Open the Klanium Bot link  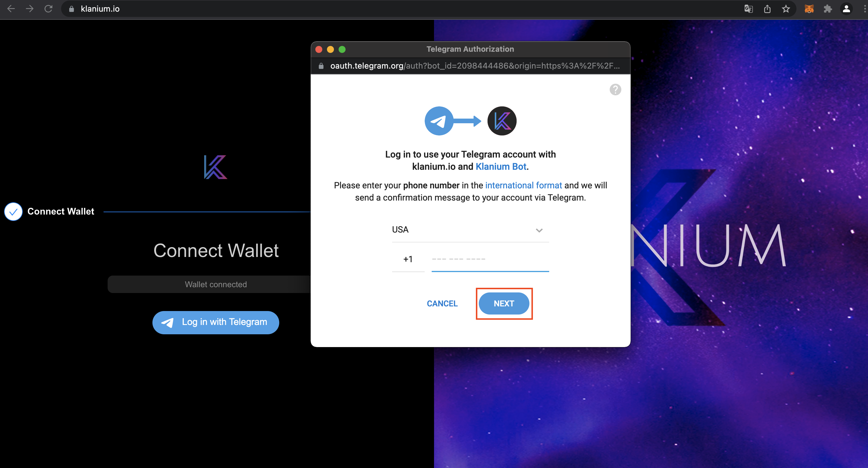(501, 167)
